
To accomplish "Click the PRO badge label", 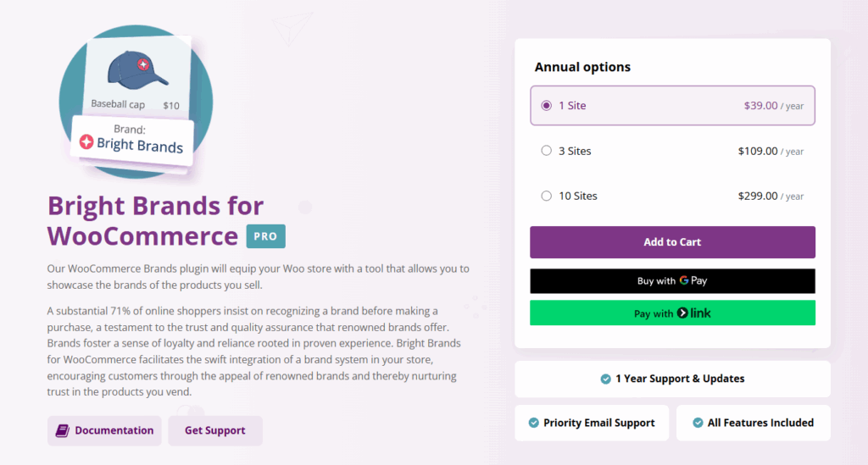I will tap(265, 236).
